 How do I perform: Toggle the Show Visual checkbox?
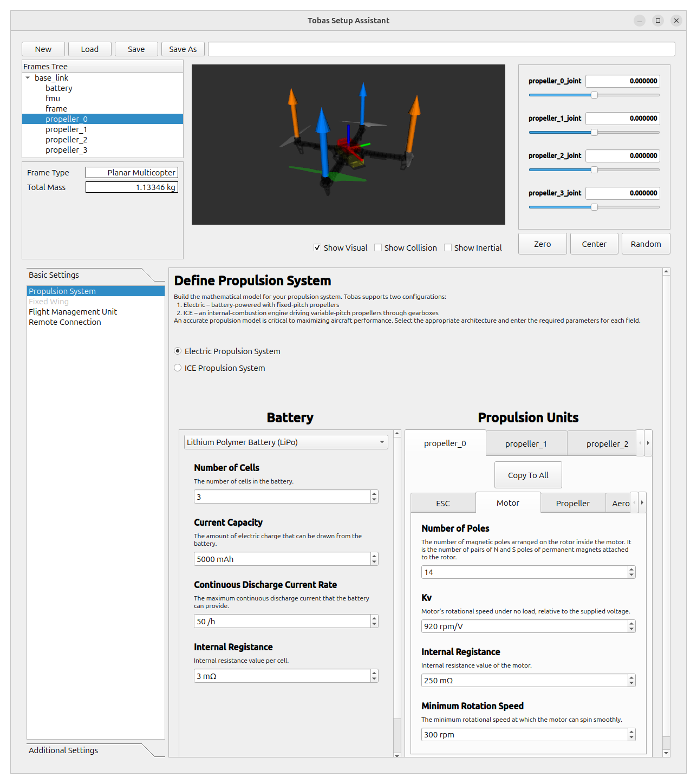coord(317,248)
